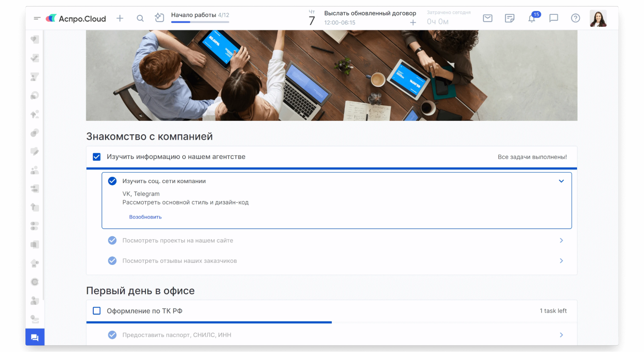Screen dimensions: 644x352
Task: Click the plus button beside the time range
Action: tap(413, 23)
